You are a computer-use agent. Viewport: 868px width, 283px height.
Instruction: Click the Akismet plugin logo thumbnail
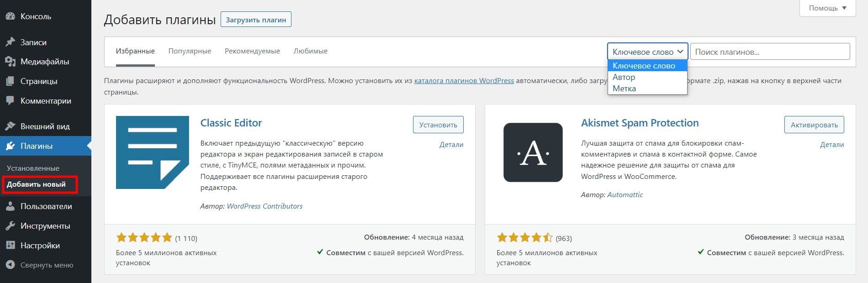[533, 152]
